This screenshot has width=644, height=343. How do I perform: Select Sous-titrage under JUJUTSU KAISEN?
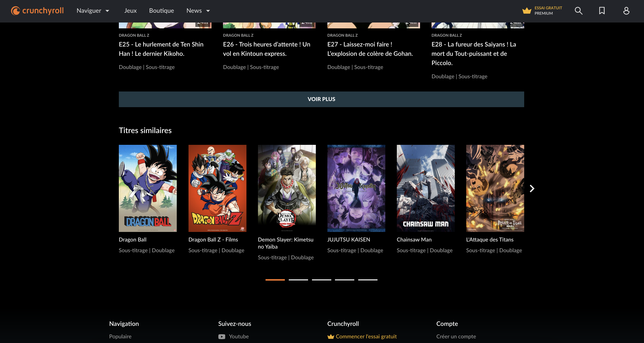click(x=342, y=250)
